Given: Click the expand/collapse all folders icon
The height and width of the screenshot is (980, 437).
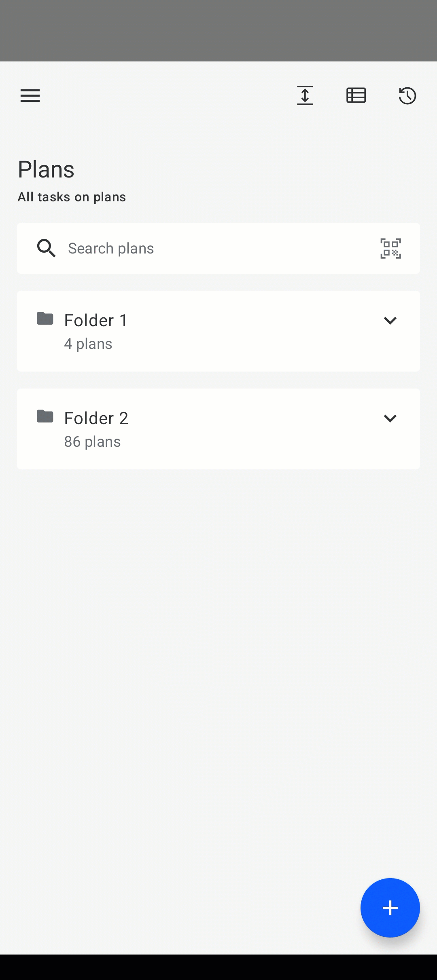Looking at the screenshot, I should coord(305,96).
